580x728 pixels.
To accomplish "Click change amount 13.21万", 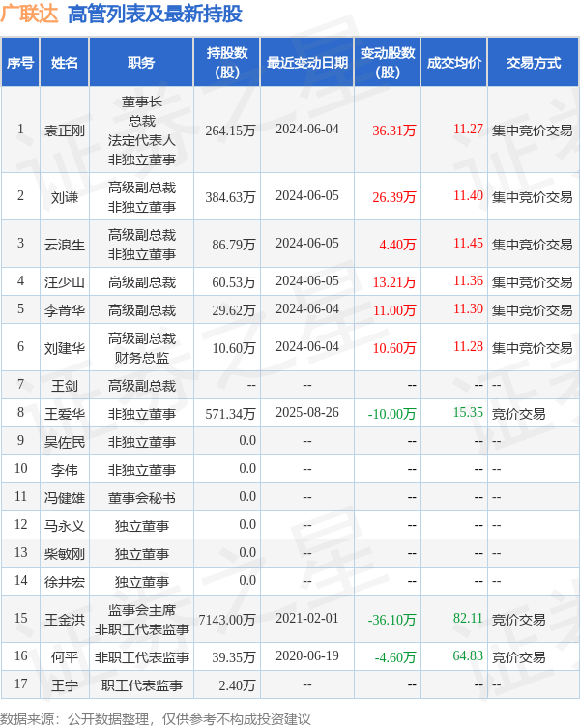I will click(x=393, y=281).
